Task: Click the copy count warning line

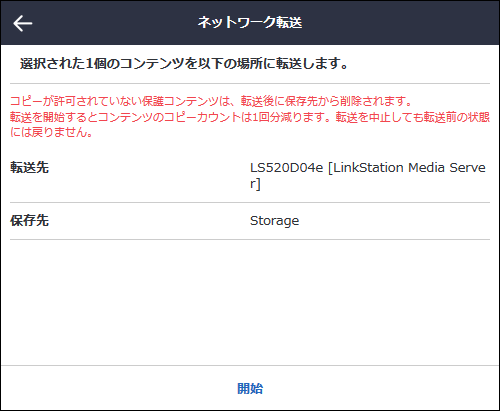Action: pos(250,117)
